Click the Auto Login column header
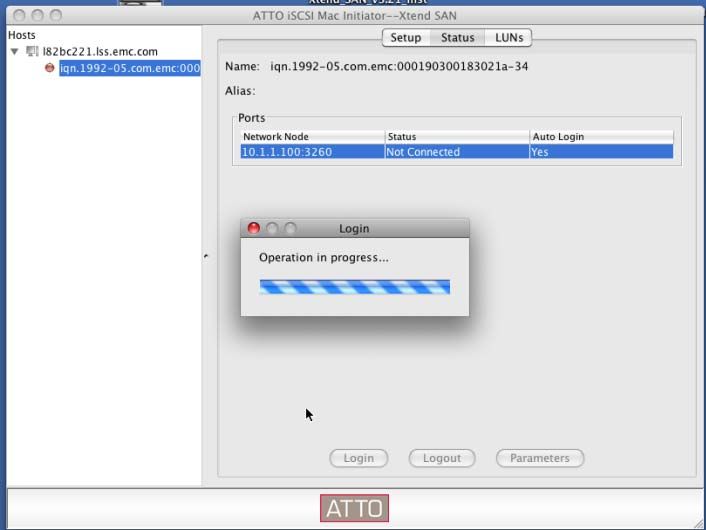This screenshot has width=706, height=530. tap(602, 136)
